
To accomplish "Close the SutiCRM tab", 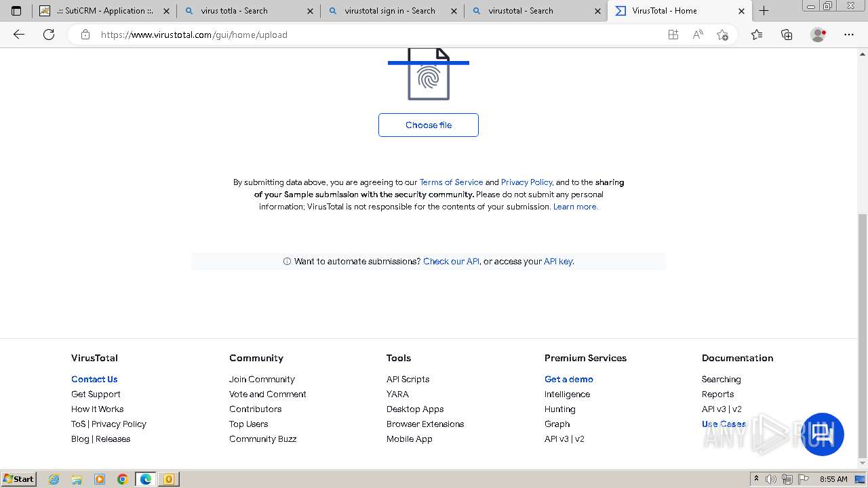I will (x=166, y=11).
